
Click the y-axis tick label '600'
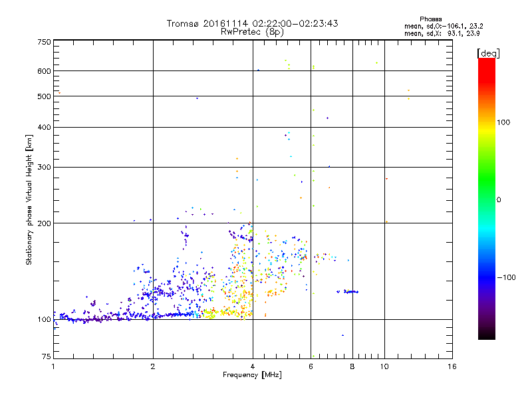click(44, 71)
